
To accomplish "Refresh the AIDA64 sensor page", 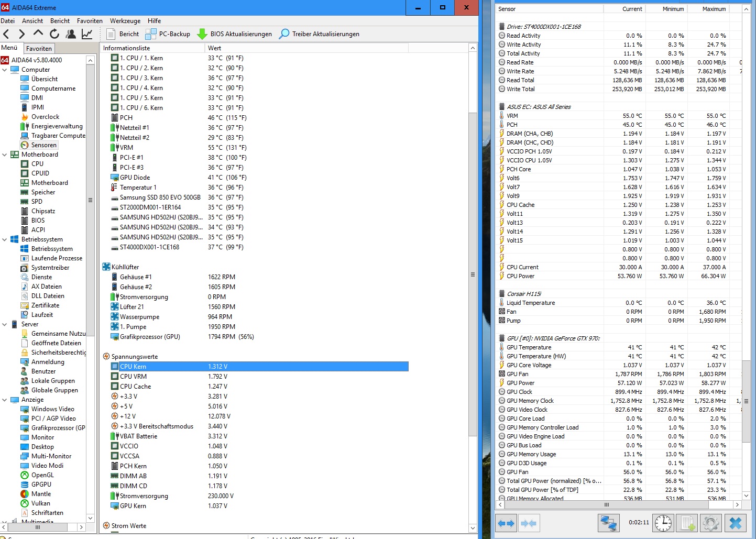I will pos(54,34).
